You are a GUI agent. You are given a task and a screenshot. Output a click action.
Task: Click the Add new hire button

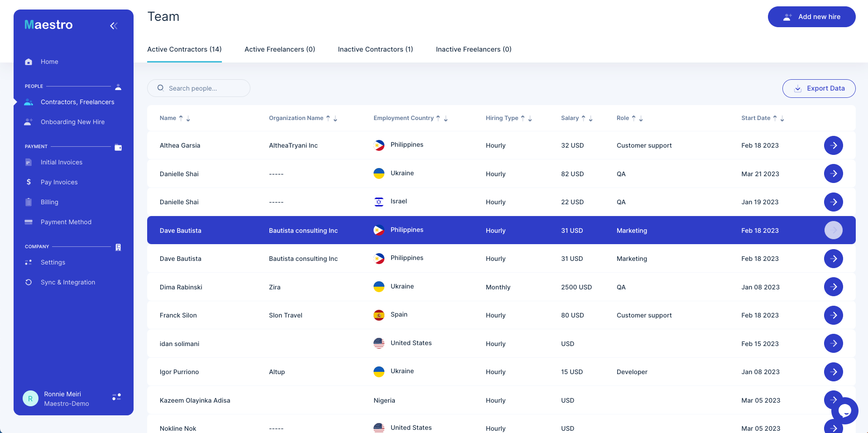click(x=811, y=17)
